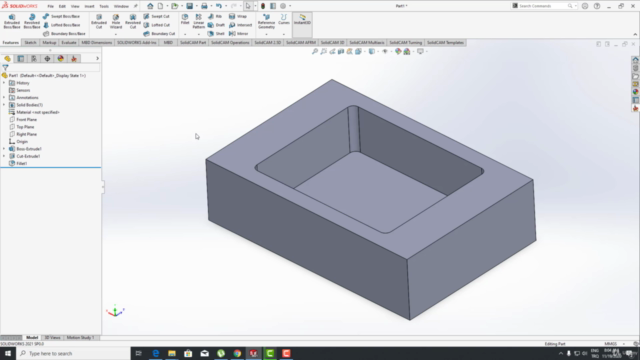
Task: Switch to SolidCAM Operations tab
Action: pyautogui.click(x=230, y=42)
